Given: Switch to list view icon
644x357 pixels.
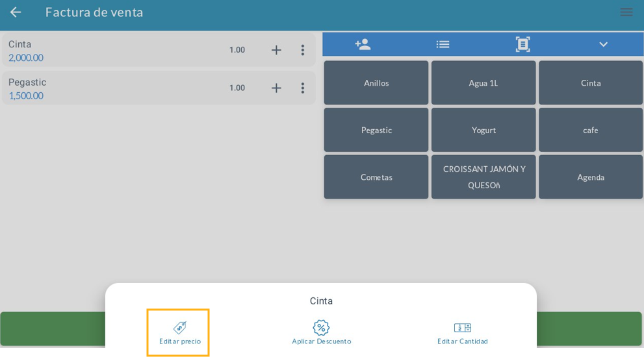Looking at the screenshot, I should tap(443, 44).
